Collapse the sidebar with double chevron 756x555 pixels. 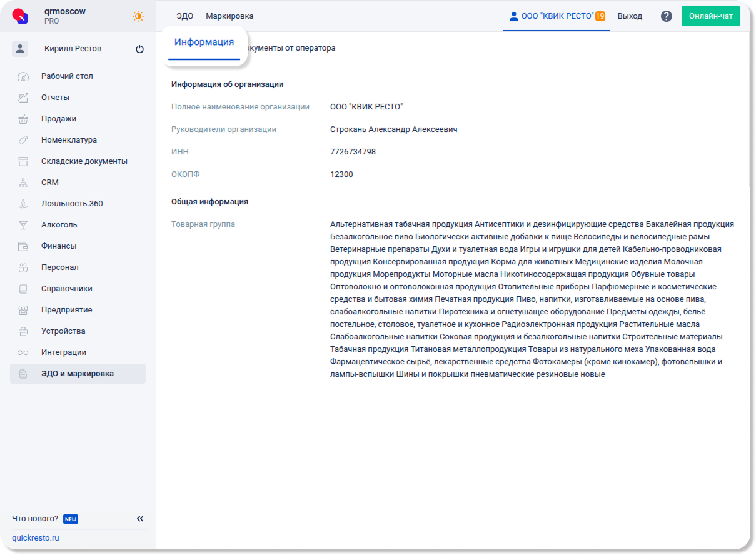pyautogui.click(x=140, y=519)
